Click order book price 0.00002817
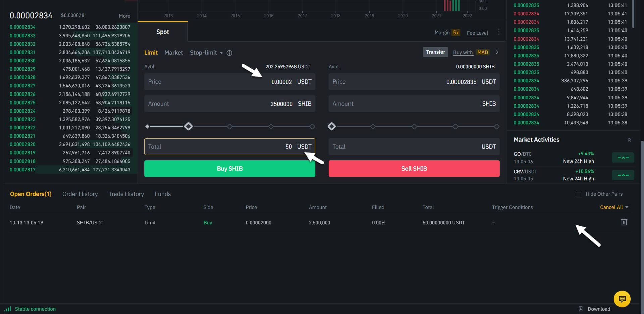This screenshot has height=314, width=644. point(22,170)
